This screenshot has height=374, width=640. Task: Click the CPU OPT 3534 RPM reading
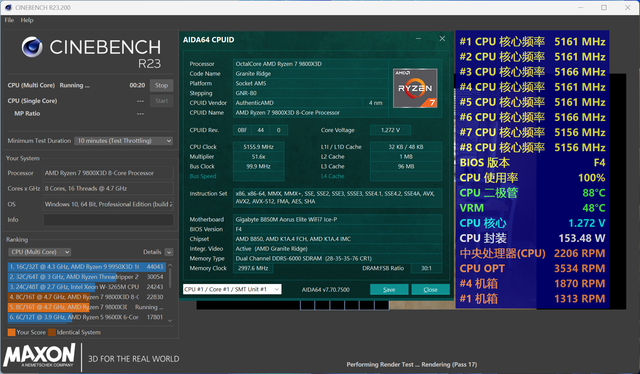point(532,268)
